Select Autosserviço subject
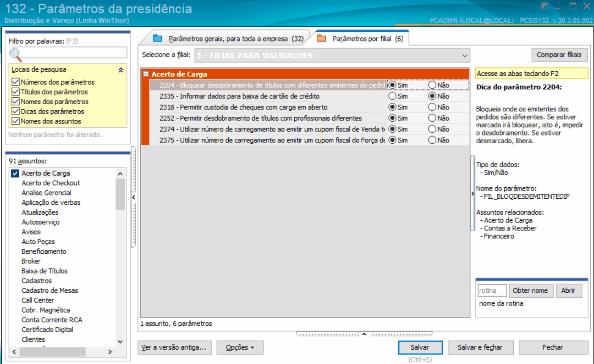 (x=40, y=222)
